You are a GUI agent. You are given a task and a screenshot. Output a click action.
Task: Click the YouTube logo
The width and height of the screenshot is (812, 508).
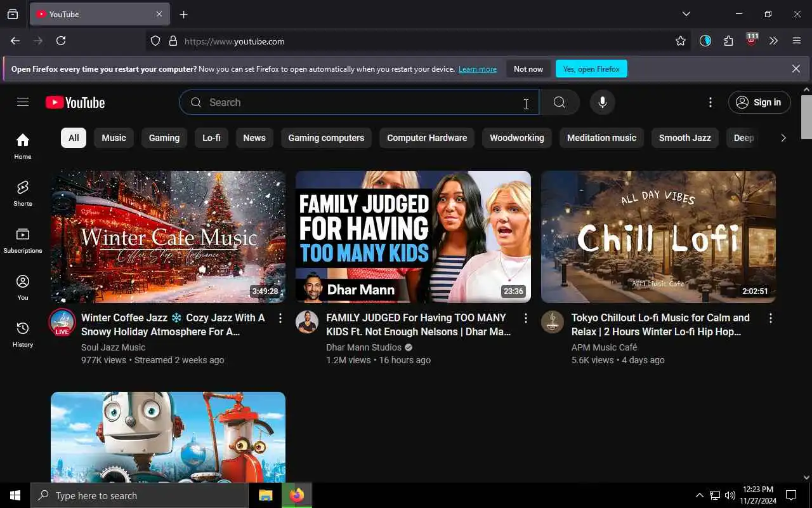tap(75, 103)
